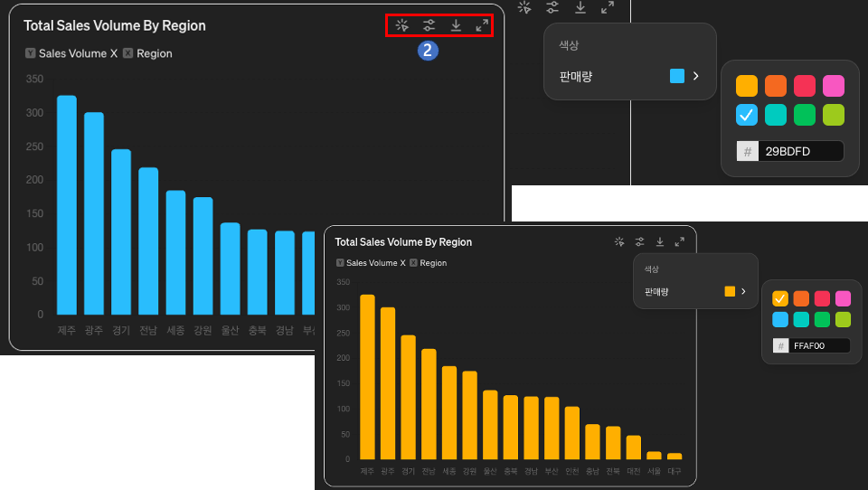Download the blue bar chart
Viewport: 868px width, 490px height.
[x=456, y=25]
